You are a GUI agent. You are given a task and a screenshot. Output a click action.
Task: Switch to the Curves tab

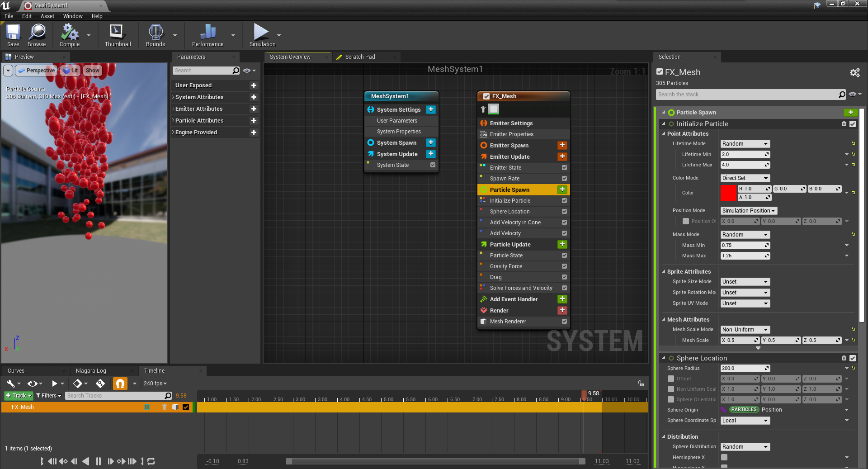[x=16, y=371]
